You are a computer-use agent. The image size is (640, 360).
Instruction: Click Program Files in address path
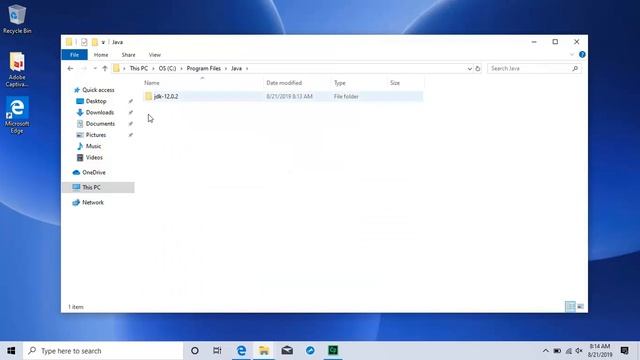pos(203,69)
